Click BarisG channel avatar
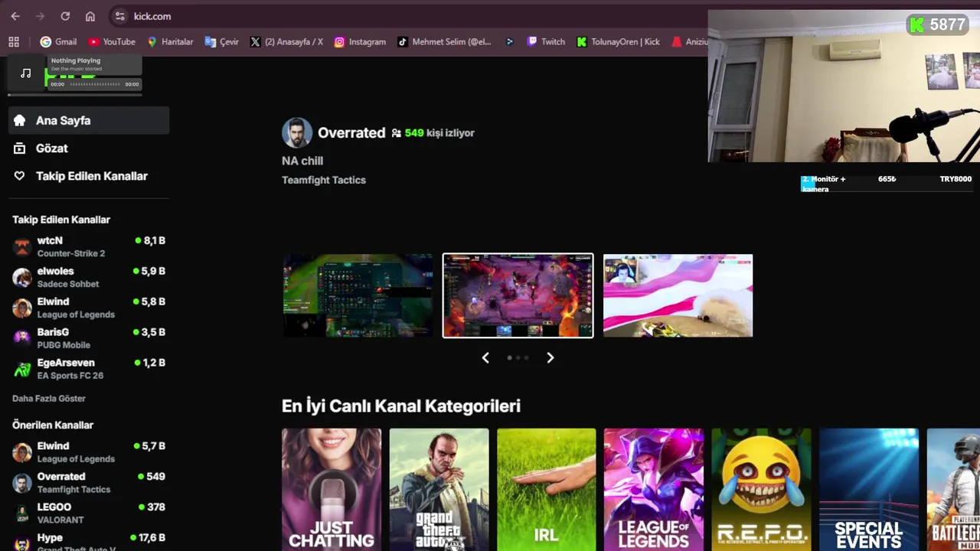This screenshot has height=551, width=980. coord(22,338)
